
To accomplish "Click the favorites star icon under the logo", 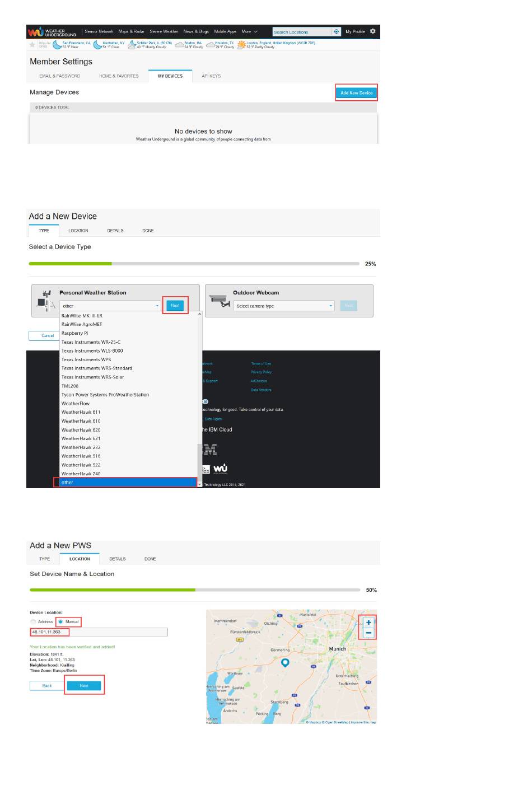I will [32, 44].
